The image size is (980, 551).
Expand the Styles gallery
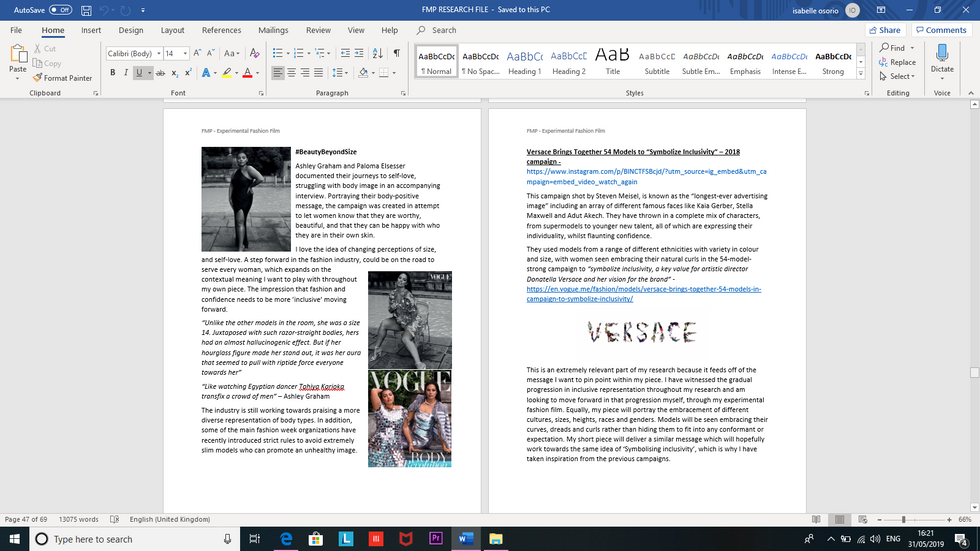(x=861, y=74)
